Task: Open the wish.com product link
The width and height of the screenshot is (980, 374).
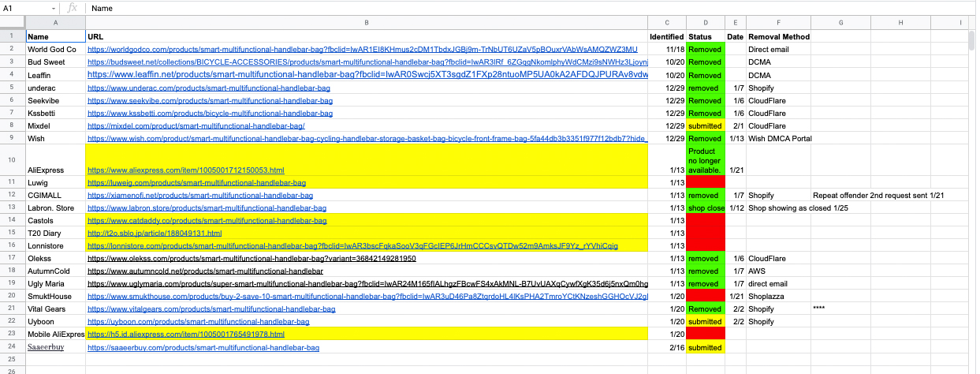Action: click(367, 139)
